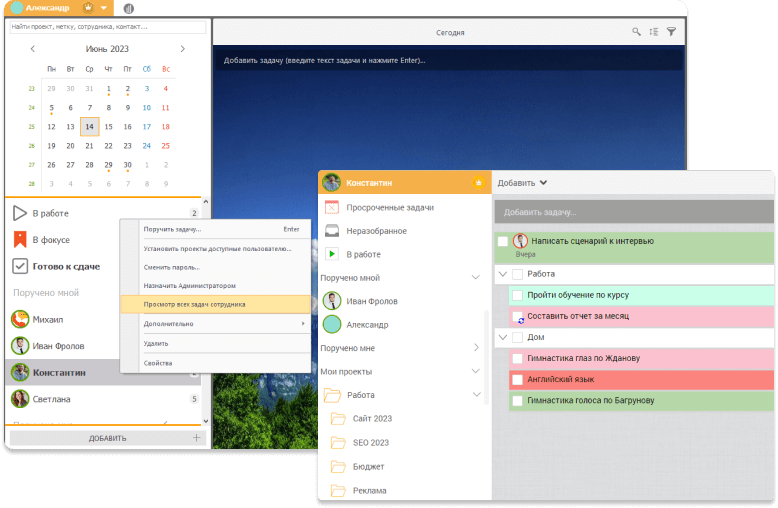Open the Дополнительно submenu

tap(215, 324)
